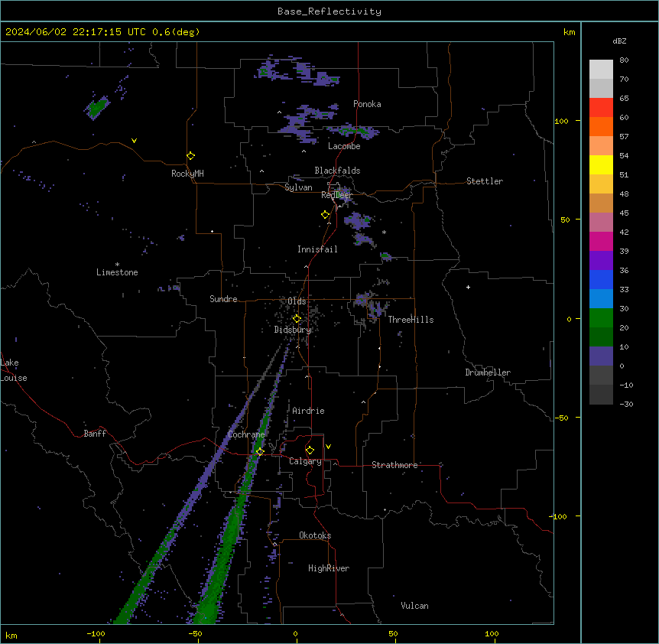The image size is (659, 644).
Task: Click the Lacombe city label
Action: click(344, 146)
